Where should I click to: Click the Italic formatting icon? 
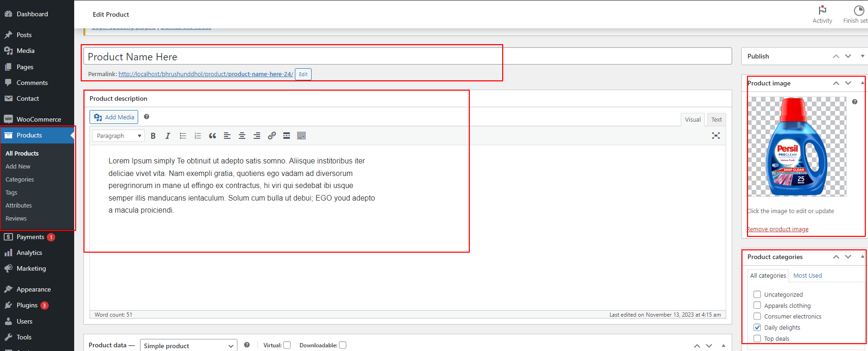coord(168,136)
